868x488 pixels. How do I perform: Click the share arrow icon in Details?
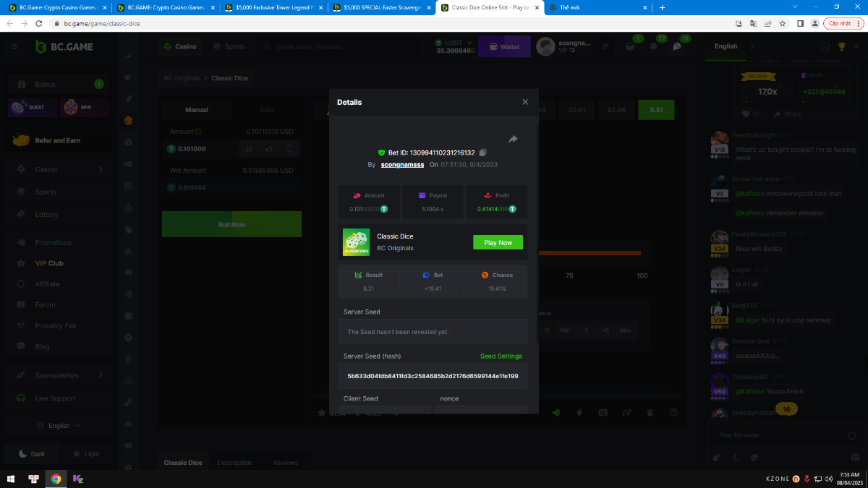(x=513, y=139)
